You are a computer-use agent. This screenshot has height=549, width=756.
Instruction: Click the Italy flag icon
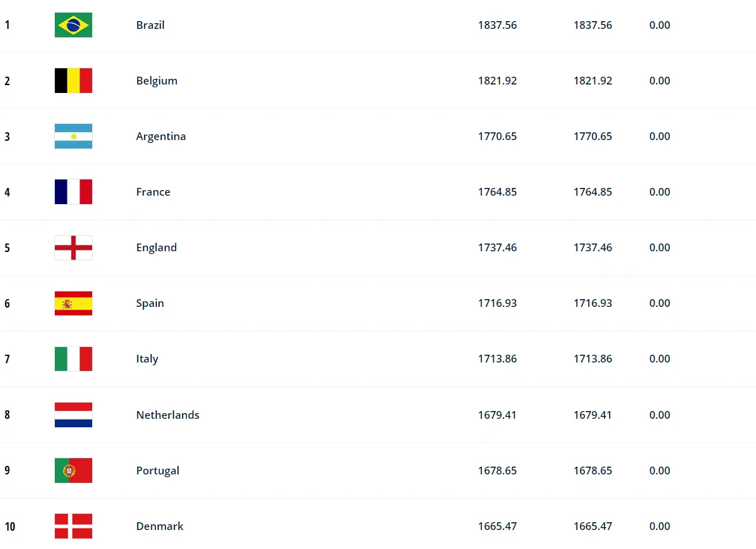(73, 359)
